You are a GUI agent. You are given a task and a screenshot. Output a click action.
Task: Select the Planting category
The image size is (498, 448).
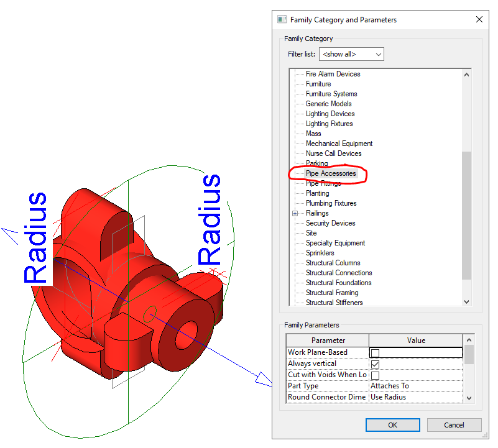pyautogui.click(x=317, y=193)
